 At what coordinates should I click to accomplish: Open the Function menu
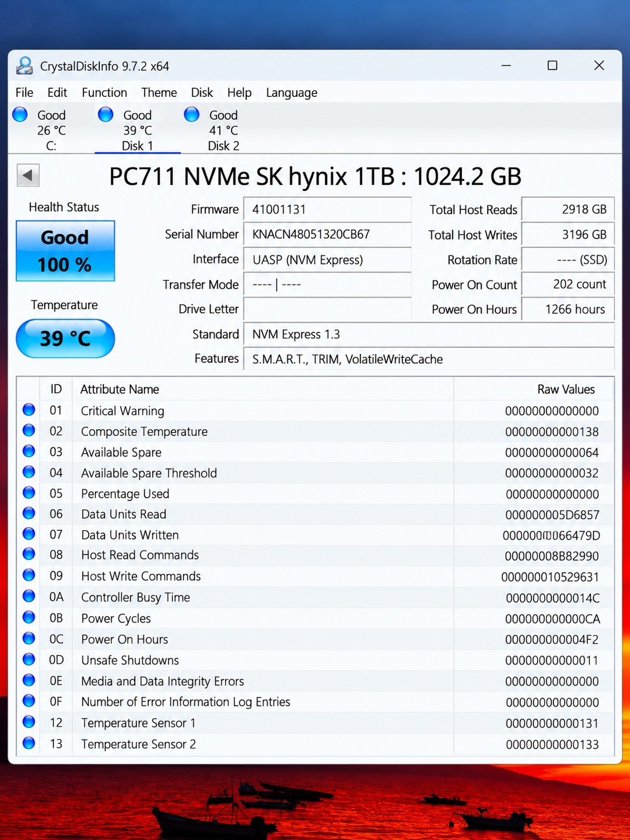tap(104, 93)
